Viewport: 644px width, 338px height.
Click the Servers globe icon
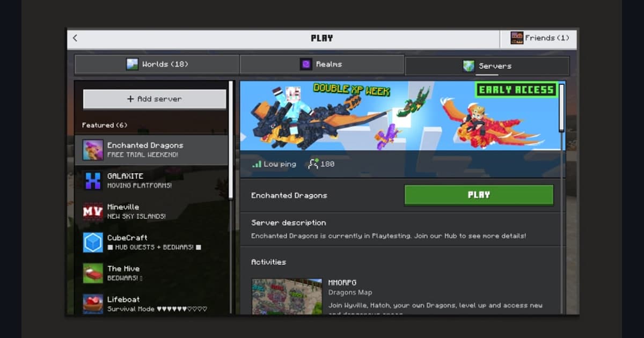click(469, 66)
